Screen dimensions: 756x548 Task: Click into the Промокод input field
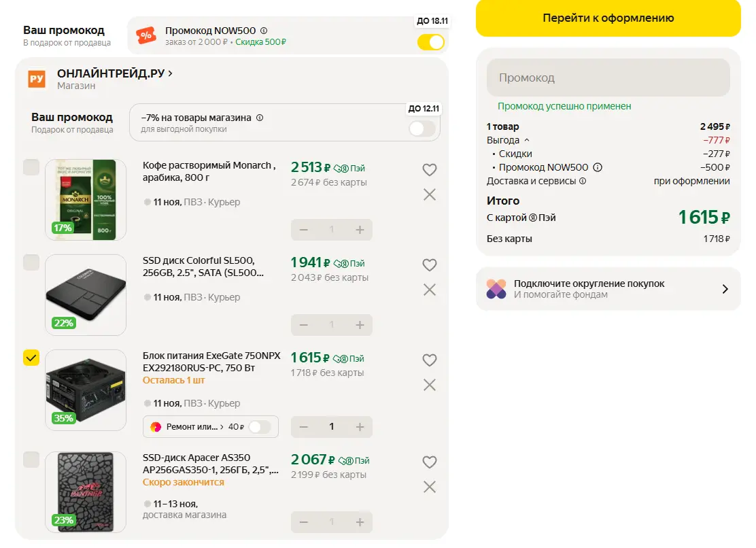pyautogui.click(x=608, y=78)
